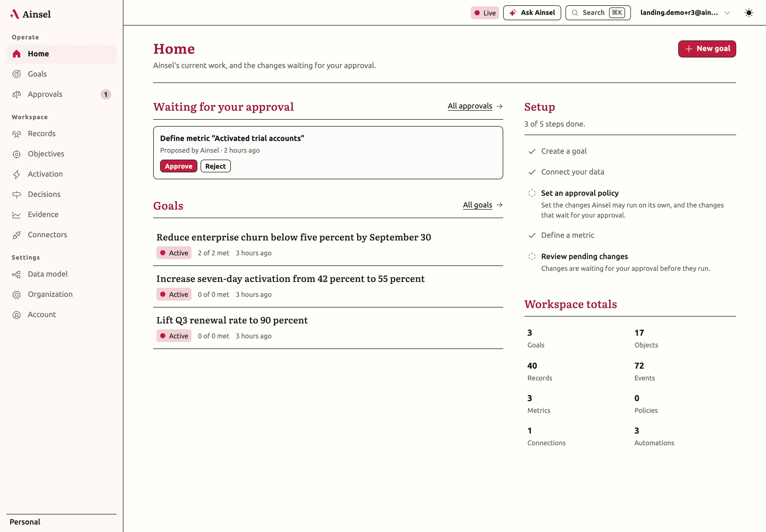
Task: Click the 72 Events workspace total
Action: [644, 371]
